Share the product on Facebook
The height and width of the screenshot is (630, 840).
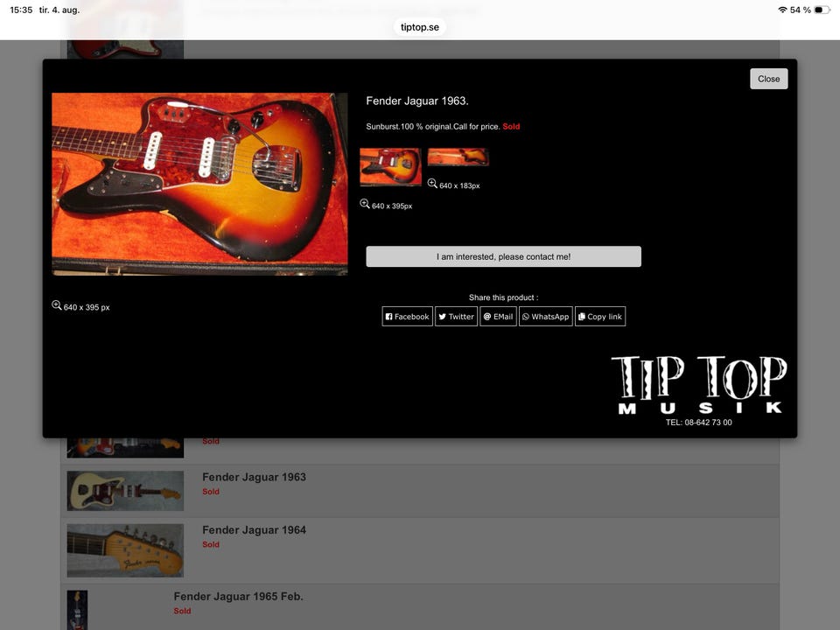(x=407, y=316)
